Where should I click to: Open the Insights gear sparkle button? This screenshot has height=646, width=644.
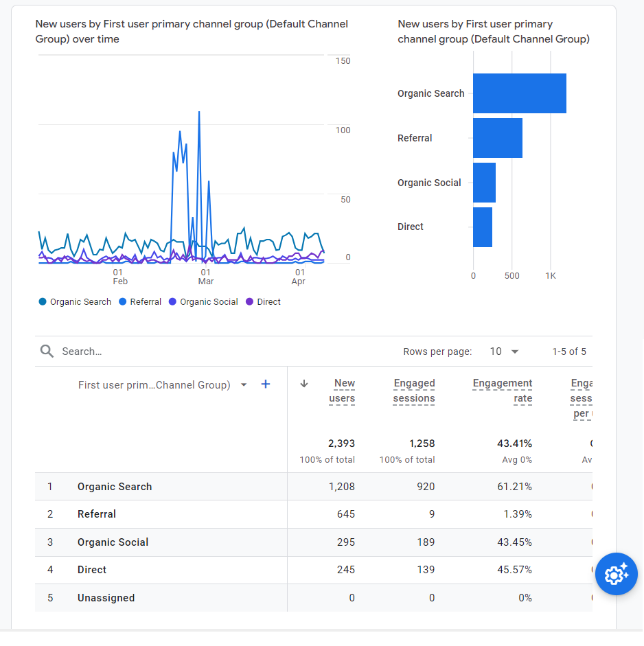click(x=616, y=574)
